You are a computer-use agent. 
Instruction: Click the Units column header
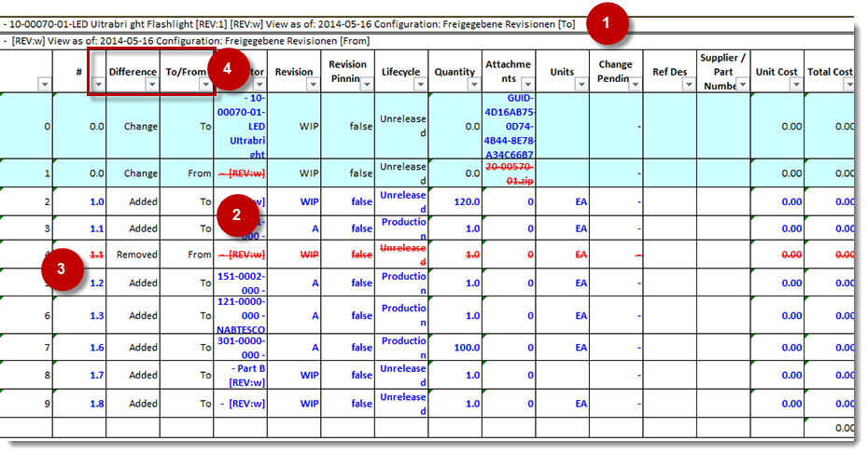(x=562, y=72)
